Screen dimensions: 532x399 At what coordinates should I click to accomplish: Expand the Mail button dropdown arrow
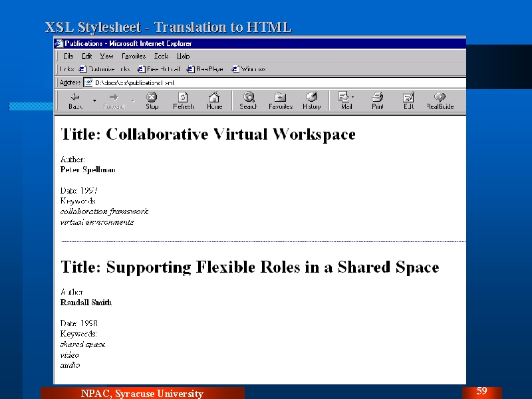353,97
